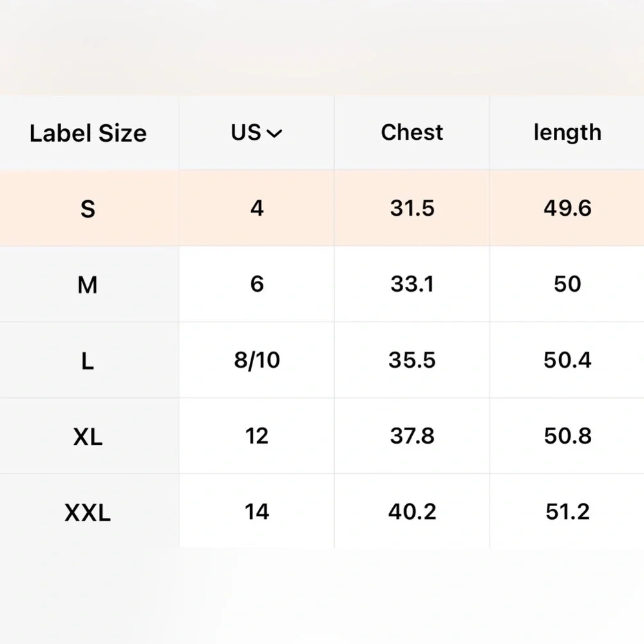This screenshot has width=644, height=644.
Task: Select the XL label size row
Action: [x=88, y=437]
